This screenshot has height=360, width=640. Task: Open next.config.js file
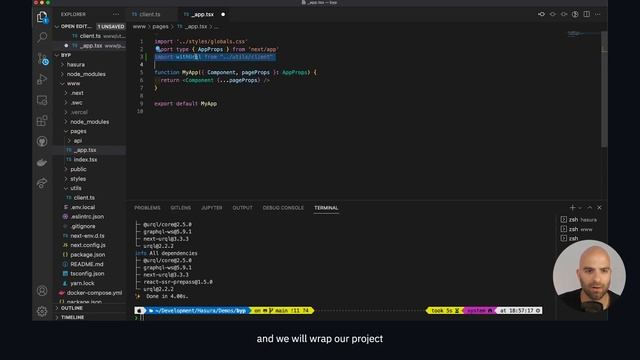(88, 245)
